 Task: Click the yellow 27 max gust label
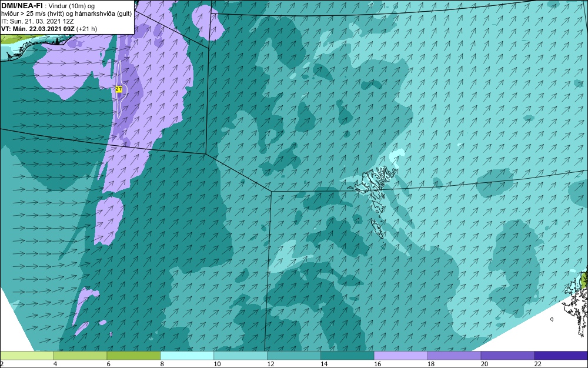pos(119,89)
